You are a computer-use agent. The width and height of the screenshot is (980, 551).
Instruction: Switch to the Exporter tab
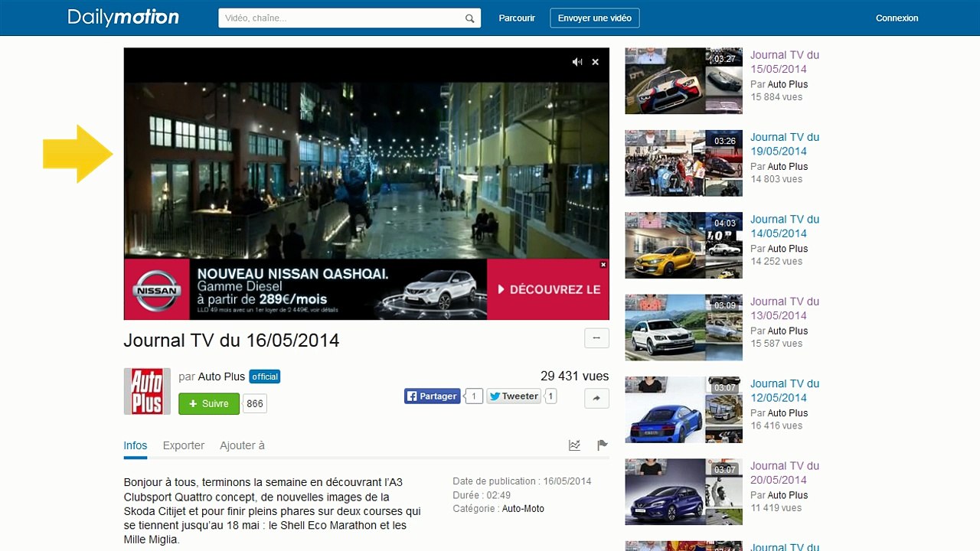(184, 445)
